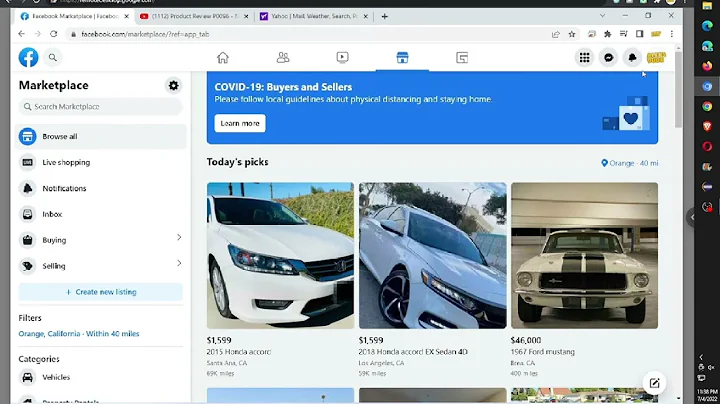Switch to the Yahoo Mail browser tab

point(314,16)
